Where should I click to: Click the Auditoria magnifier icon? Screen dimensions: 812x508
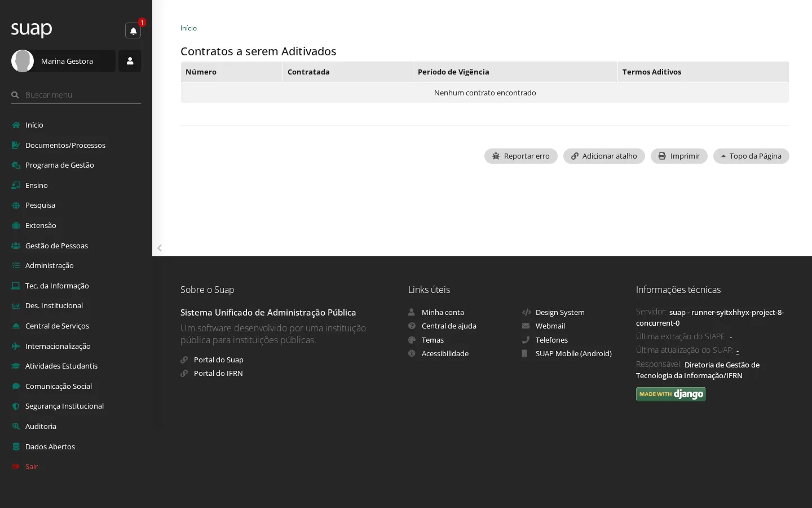click(x=16, y=427)
